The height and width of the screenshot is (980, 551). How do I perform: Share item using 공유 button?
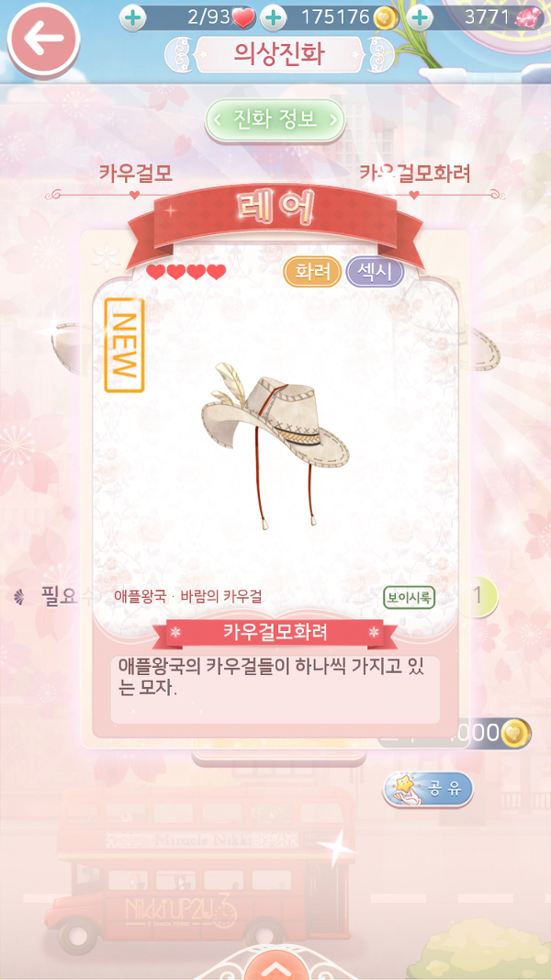click(x=428, y=789)
